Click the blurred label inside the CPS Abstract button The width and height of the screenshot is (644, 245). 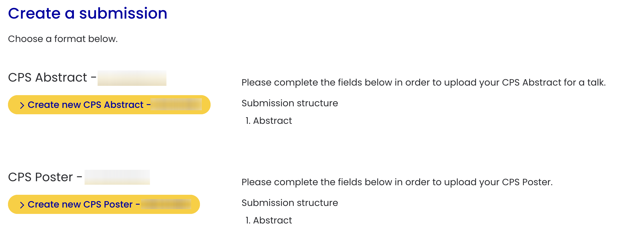coord(175,105)
